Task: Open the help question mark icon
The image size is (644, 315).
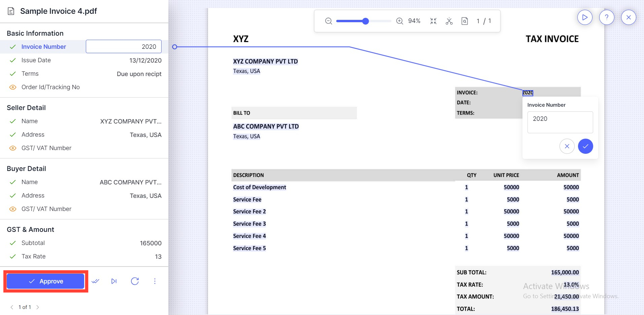Action: click(607, 17)
